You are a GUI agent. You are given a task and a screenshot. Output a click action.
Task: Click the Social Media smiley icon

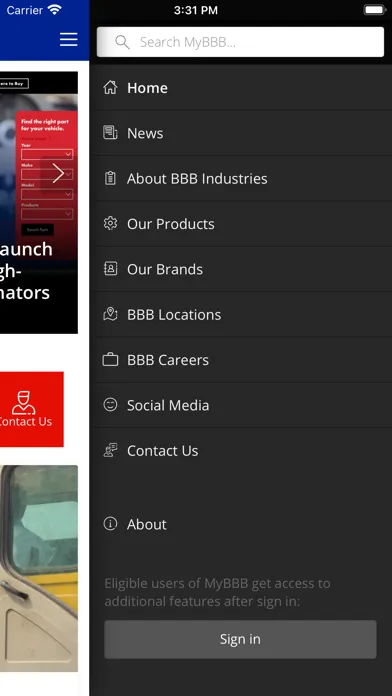110,404
